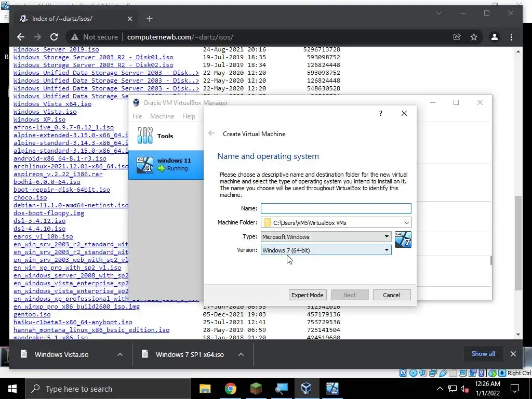Click the video capture indicator in VM status bar
532x399 pixels.
(x=472, y=373)
